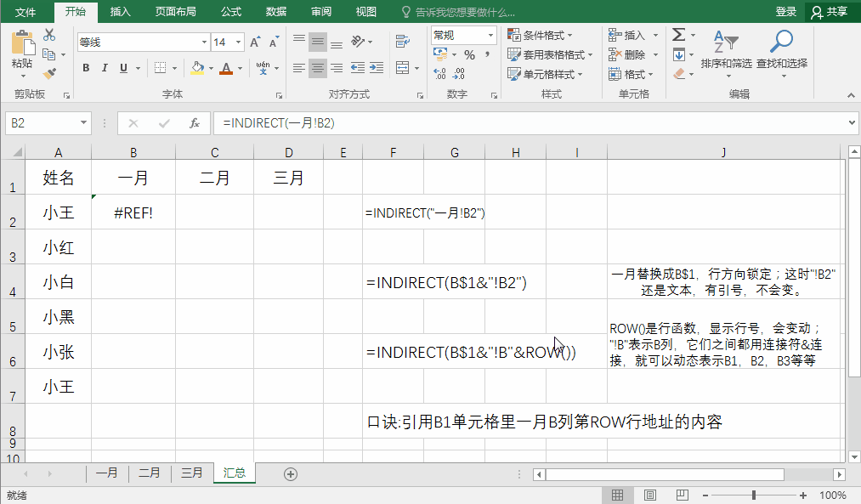Decrease decimal places icon
Screen dimensions: 861x504
point(459,74)
